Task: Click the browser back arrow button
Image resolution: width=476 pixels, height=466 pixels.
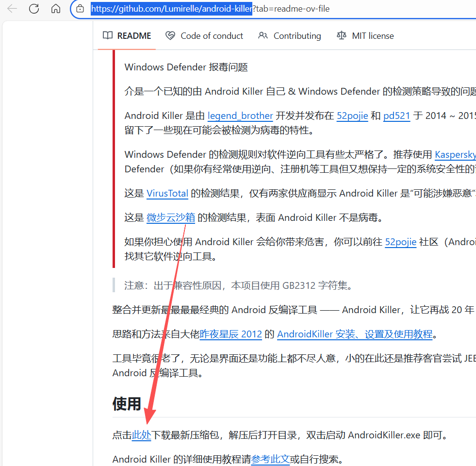Action: click(12, 9)
